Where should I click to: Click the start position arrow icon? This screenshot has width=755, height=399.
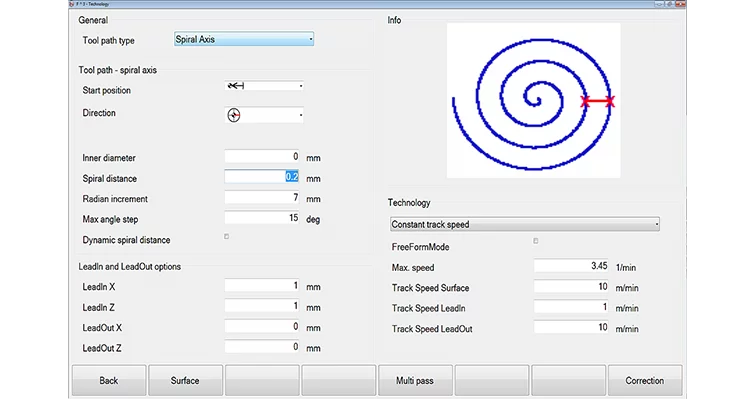pos(236,86)
